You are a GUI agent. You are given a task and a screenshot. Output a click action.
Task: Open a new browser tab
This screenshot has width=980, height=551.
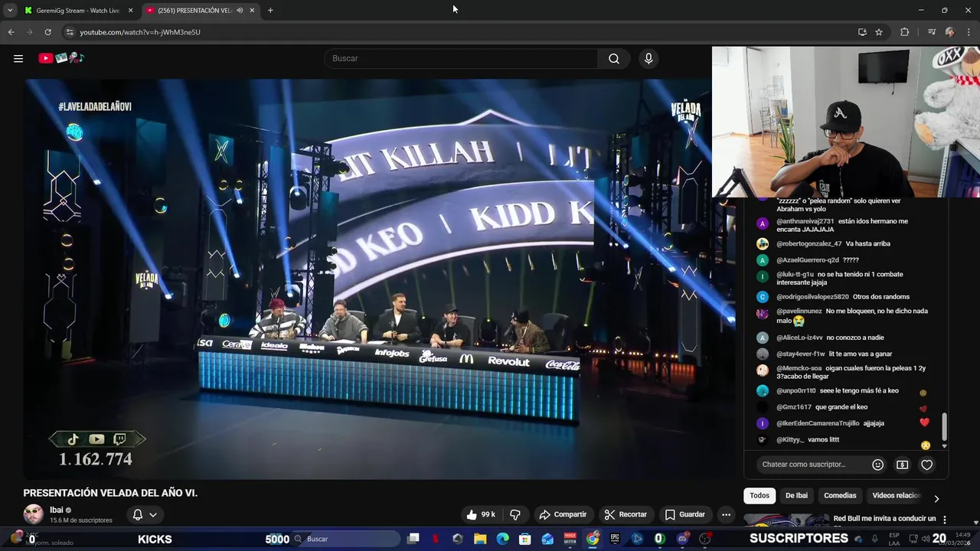pyautogui.click(x=270, y=11)
